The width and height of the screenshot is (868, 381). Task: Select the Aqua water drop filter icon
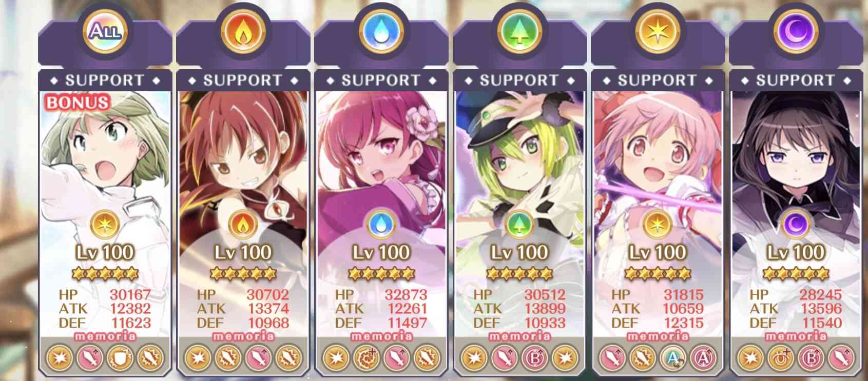[x=381, y=32]
